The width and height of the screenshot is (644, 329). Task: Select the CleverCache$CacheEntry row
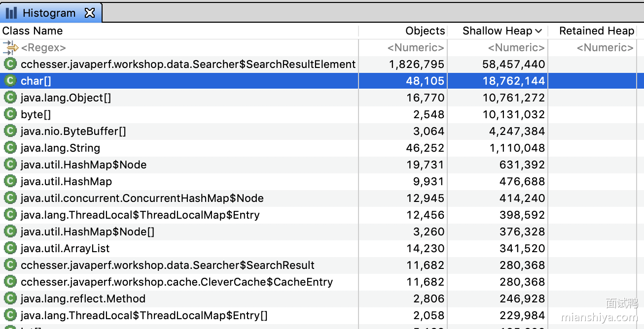177,282
